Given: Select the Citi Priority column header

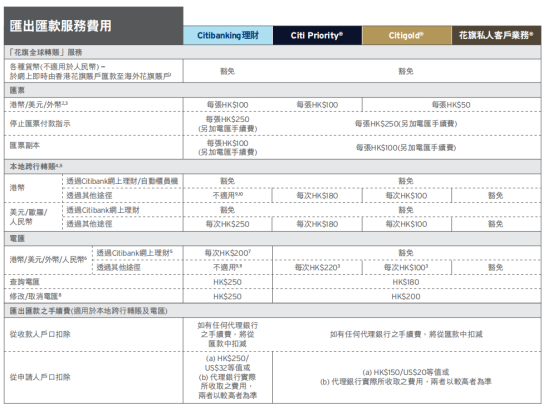Looking at the screenshot, I should [317, 35].
